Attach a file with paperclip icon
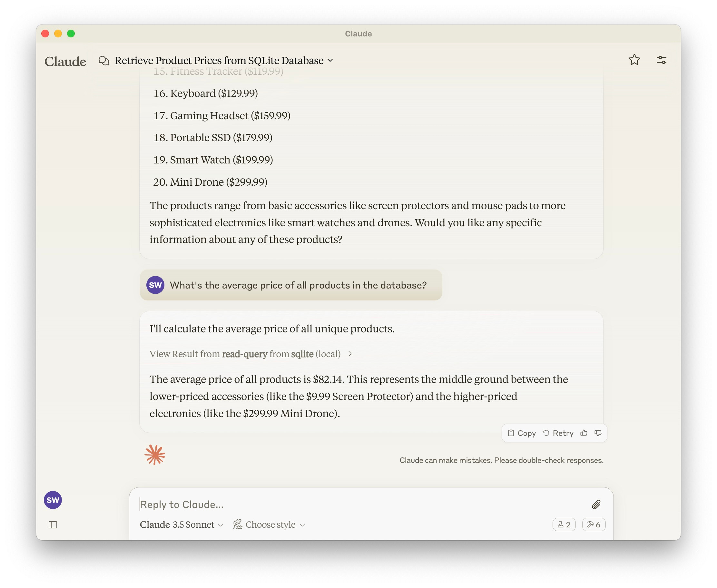 click(596, 504)
